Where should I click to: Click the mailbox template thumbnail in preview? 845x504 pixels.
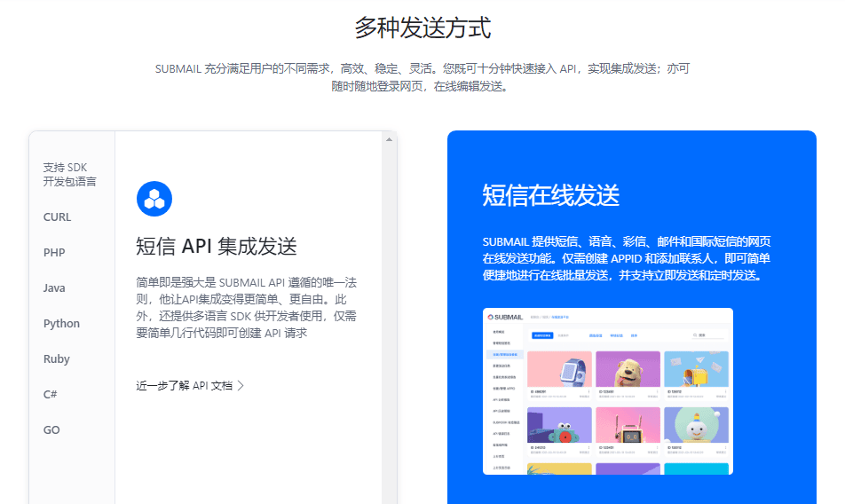coord(696,369)
